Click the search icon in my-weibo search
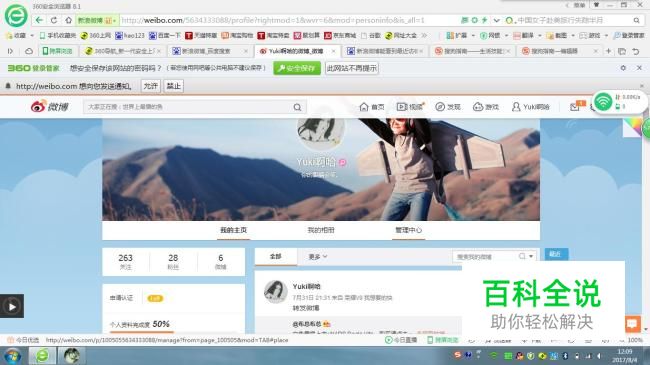Screen dimensions: 650x365 pos(522,257)
